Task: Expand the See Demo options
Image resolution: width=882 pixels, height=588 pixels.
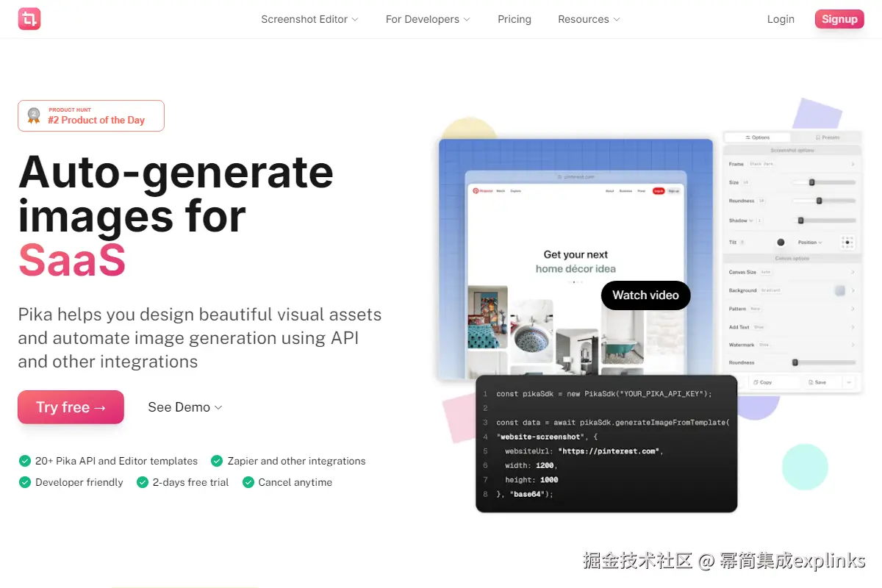Action: [x=184, y=406]
